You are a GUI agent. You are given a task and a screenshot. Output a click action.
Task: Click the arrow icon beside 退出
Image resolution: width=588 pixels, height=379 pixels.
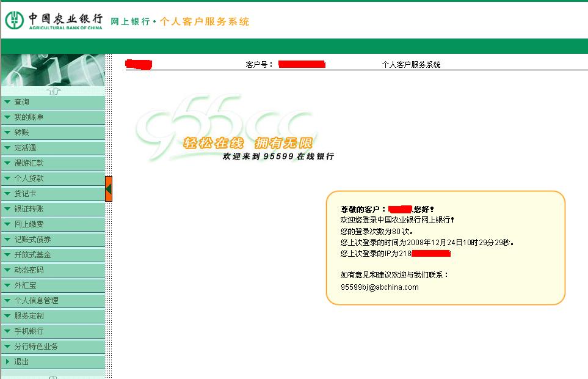(7, 362)
